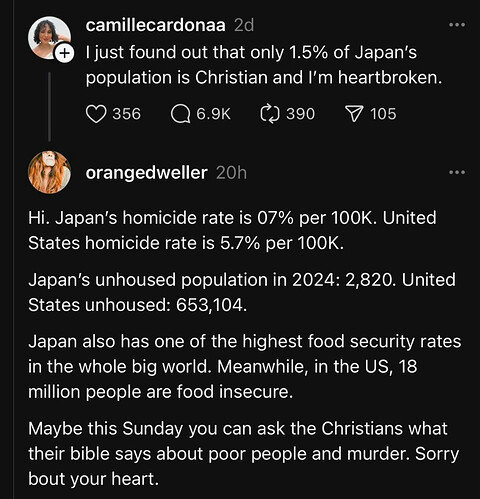Open the reply text about homicide rates

[232, 230]
